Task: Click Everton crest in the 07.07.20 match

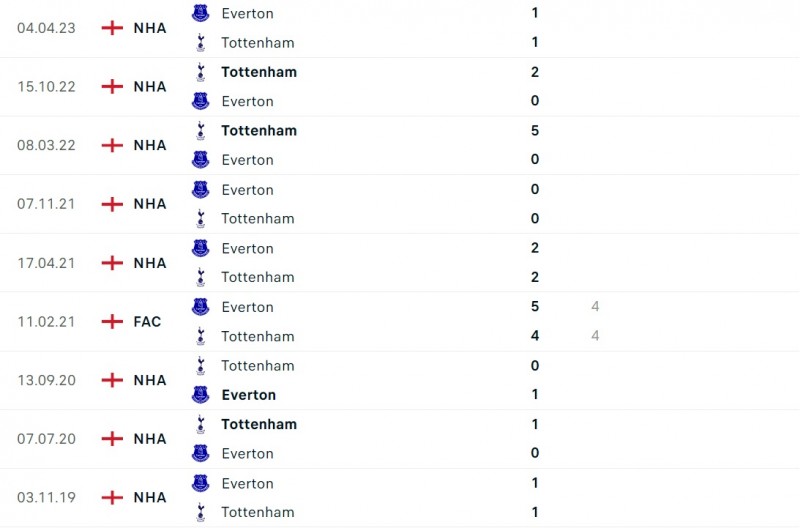Action: pos(201,453)
